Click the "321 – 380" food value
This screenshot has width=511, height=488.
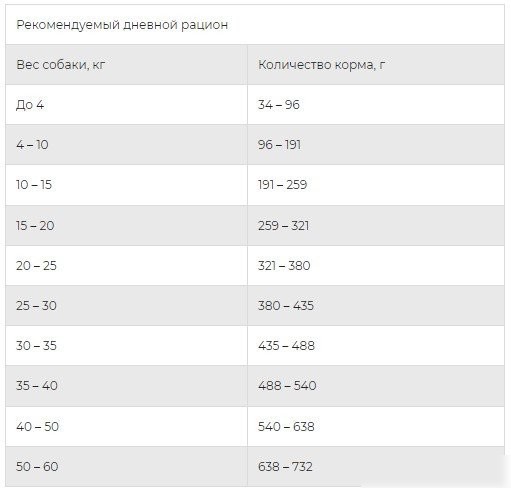point(284,266)
